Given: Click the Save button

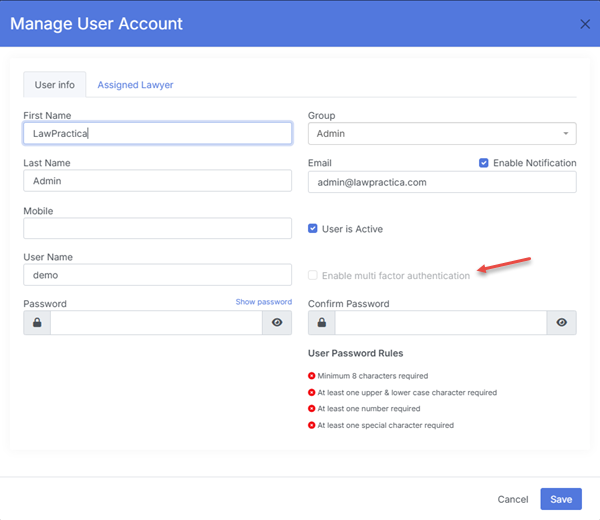Looking at the screenshot, I should (561, 499).
